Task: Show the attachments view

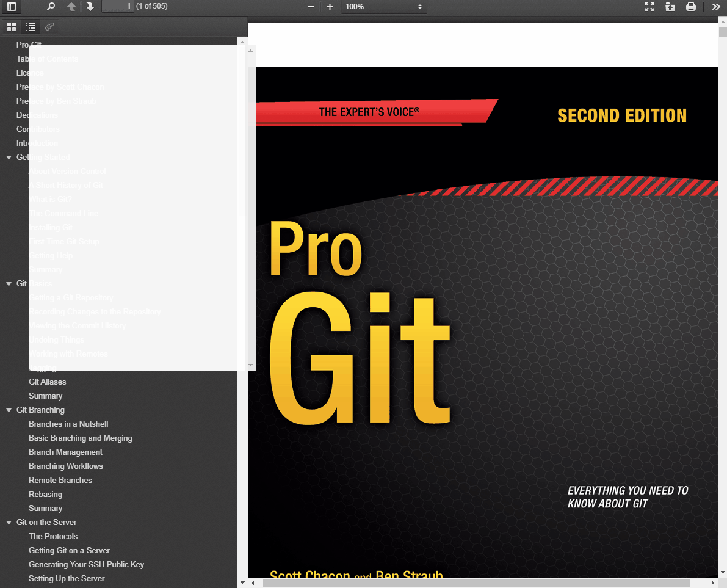Action: [x=49, y=26]
